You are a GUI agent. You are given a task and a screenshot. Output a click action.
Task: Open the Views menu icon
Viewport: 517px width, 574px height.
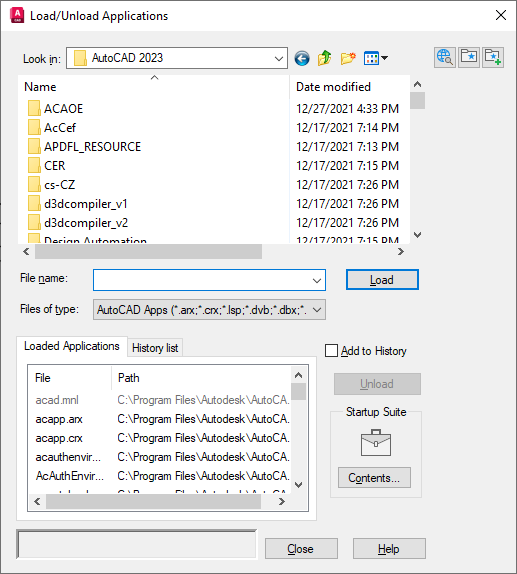[376, 58]
